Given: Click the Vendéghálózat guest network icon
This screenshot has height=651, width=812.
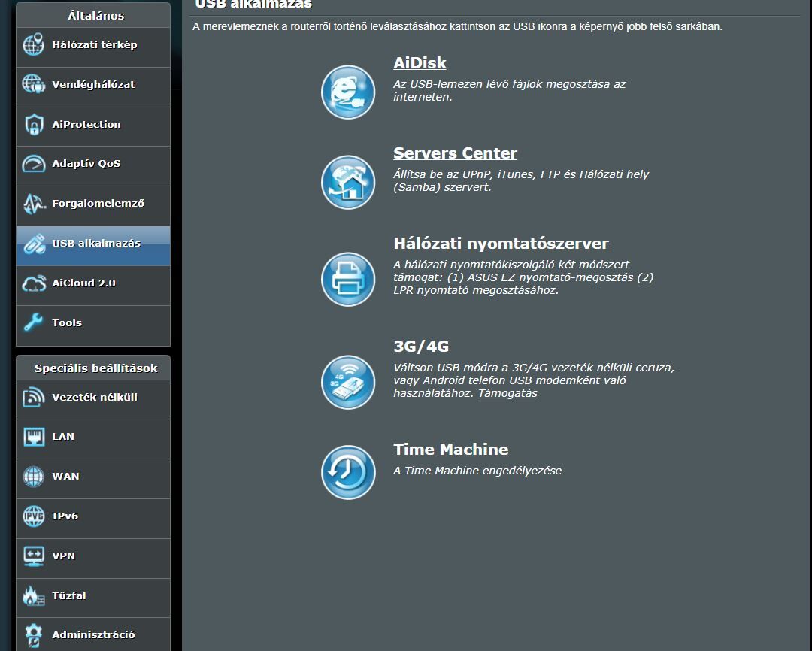Looking at the screenshot, I should pos(33,84).
